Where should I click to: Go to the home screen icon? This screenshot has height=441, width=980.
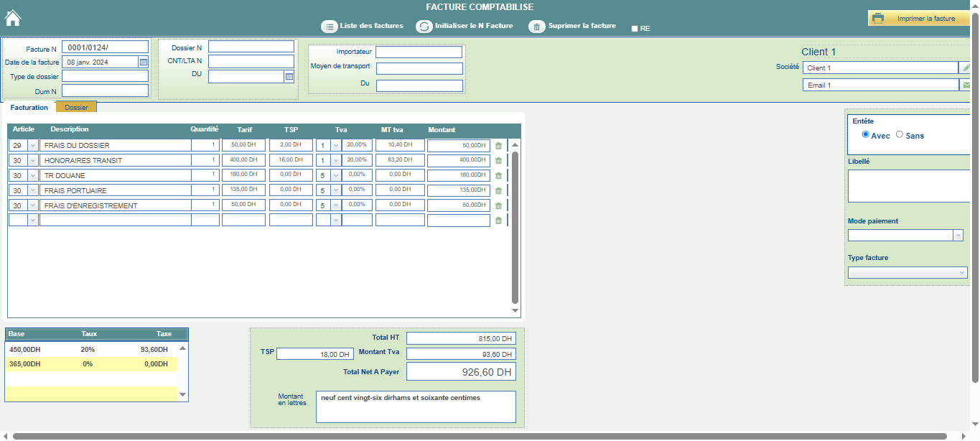click(x=13, y=18)
